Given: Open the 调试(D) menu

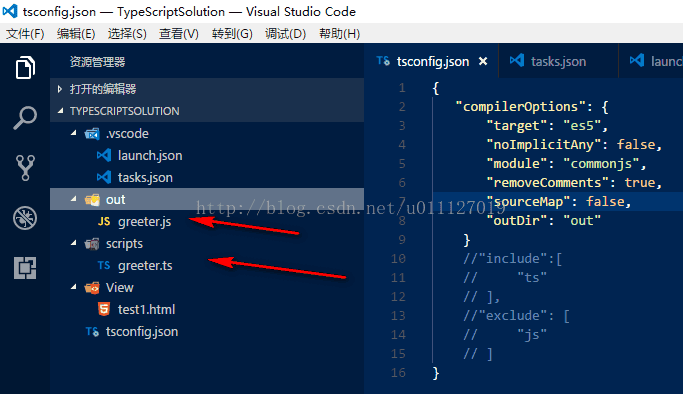Looking at the screenshot, I should tap(285, 34).
